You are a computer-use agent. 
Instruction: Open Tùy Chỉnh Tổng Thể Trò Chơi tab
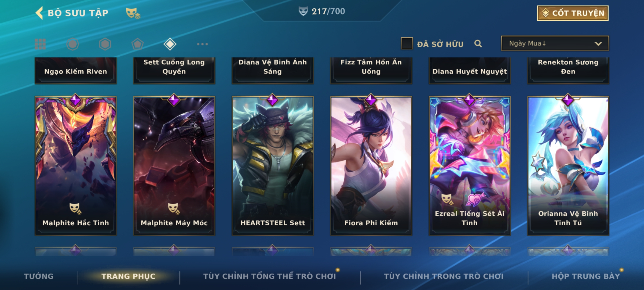269,276
